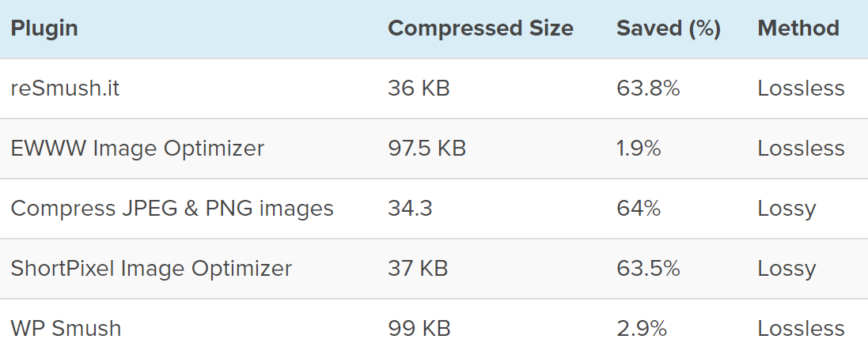Select the EWWW Image Optimizer row name

(x=137, y=149)
